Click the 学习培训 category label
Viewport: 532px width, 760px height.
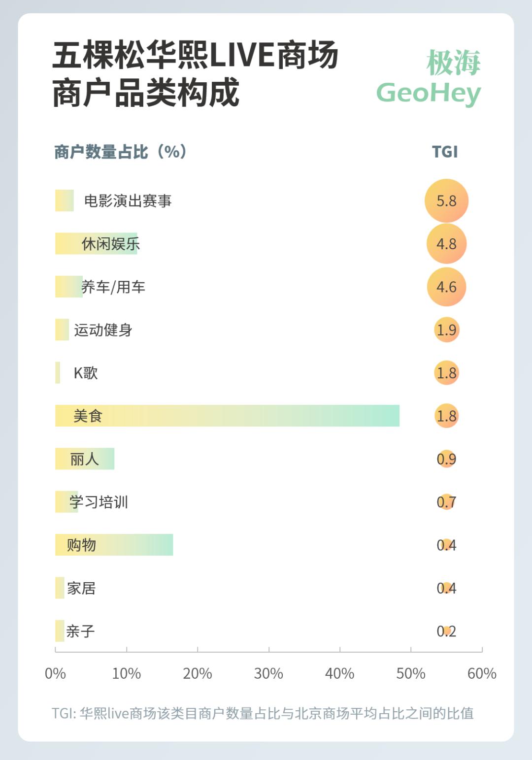click(99, 502)
